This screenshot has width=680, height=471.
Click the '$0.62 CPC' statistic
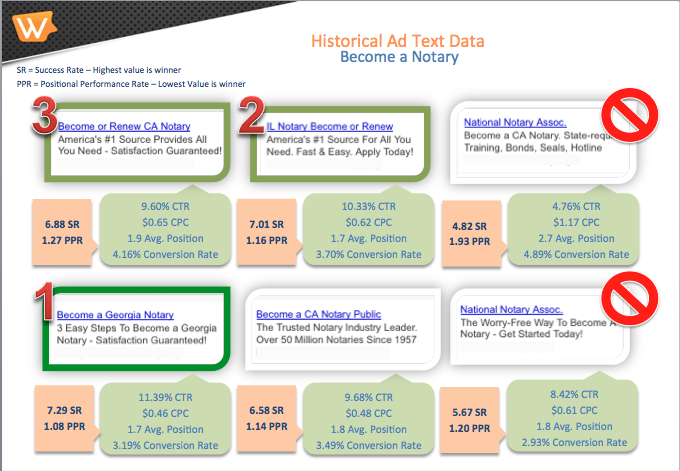coord(369,222)
